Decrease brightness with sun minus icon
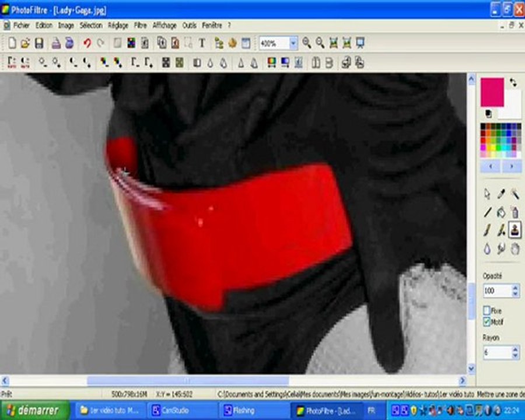 pyautogui.click(x=42, y=62)
